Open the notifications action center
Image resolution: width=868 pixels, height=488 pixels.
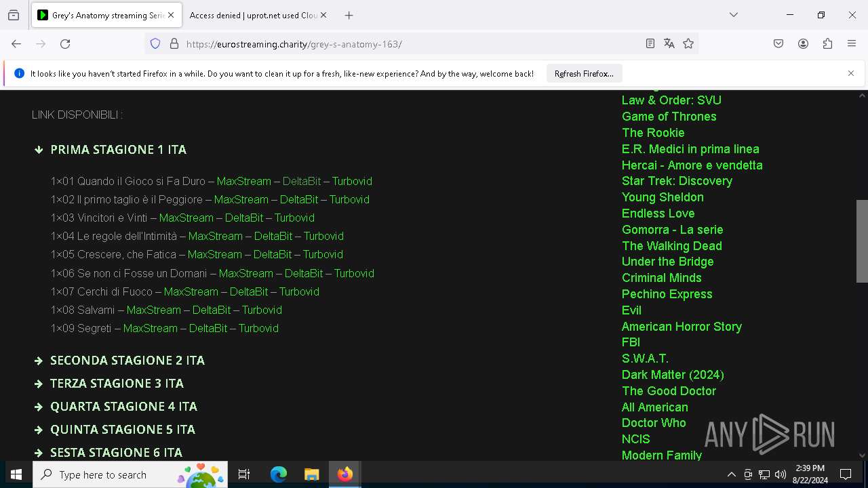click(x=846, y=474)
